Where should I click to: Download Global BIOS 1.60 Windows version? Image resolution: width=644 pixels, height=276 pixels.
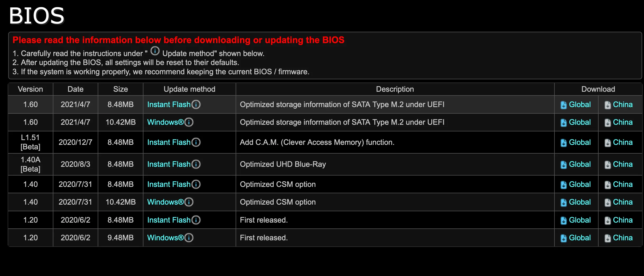click(580, 122)
